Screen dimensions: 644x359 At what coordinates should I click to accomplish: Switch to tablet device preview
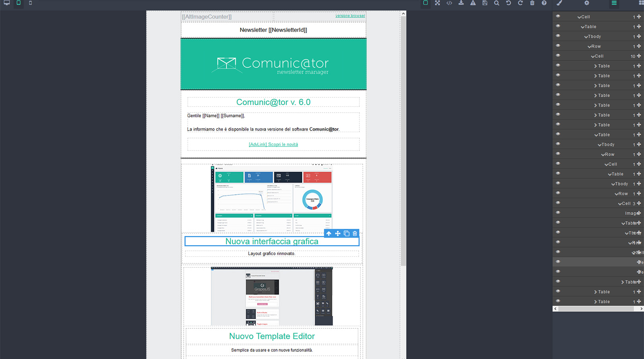pyautogui.click(x=19, y=3)
